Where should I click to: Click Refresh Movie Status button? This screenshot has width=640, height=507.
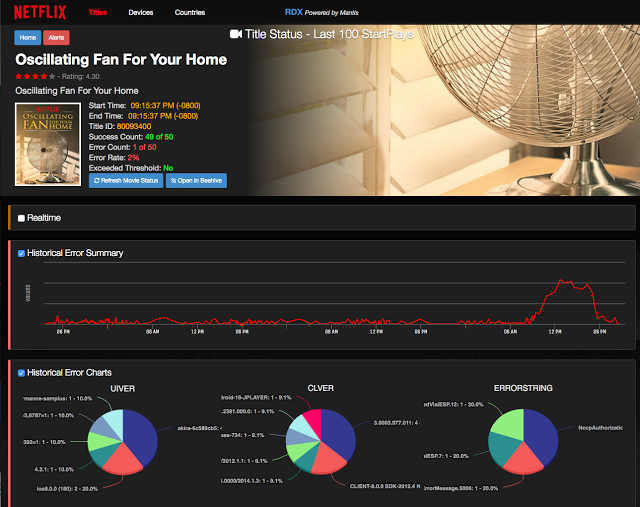(x=126, y=180)
